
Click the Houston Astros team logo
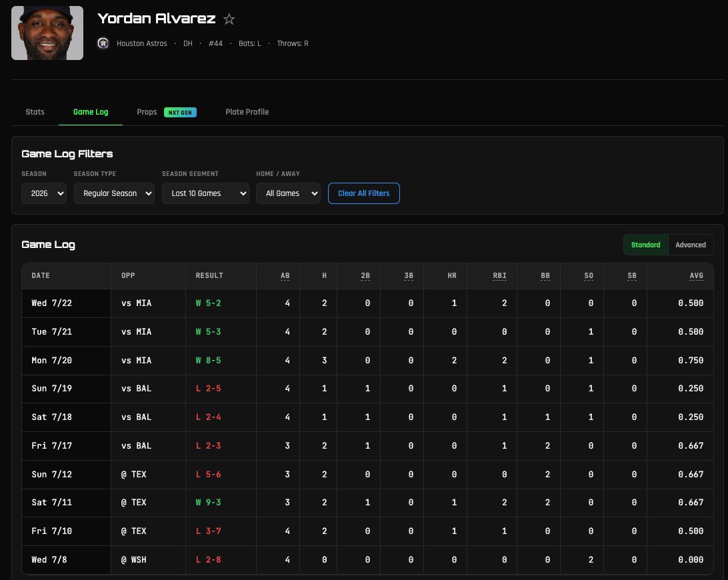click(103, 43)
